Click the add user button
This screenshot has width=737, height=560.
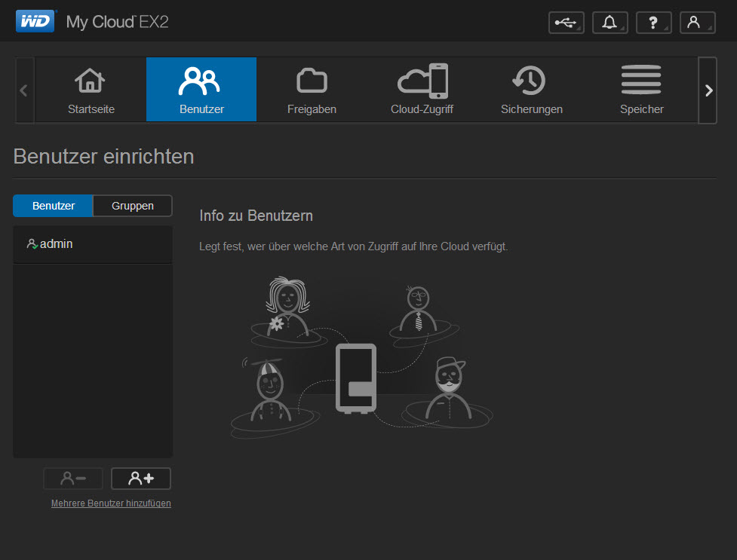click(x=141, y=479)
